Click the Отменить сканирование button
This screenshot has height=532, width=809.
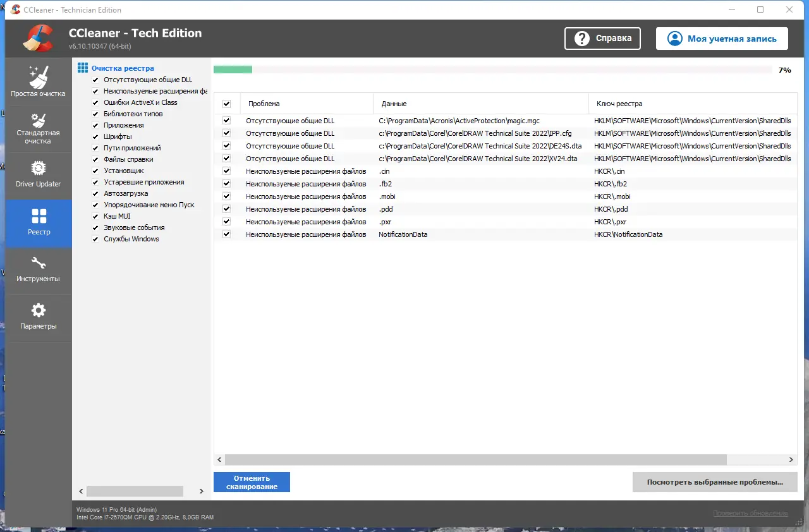[252, 482]
